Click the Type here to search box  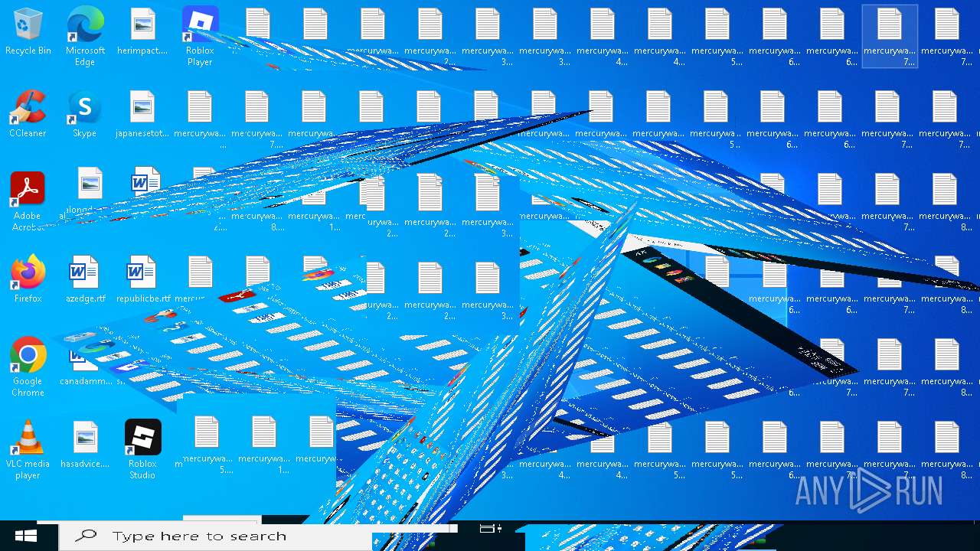point(215,536)
